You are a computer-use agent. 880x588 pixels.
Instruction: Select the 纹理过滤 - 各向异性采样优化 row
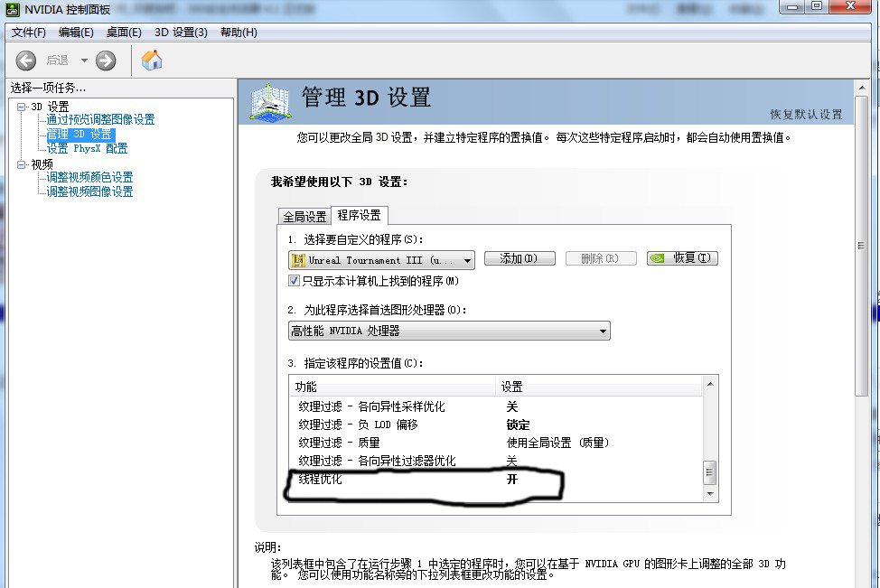(495, 406)
